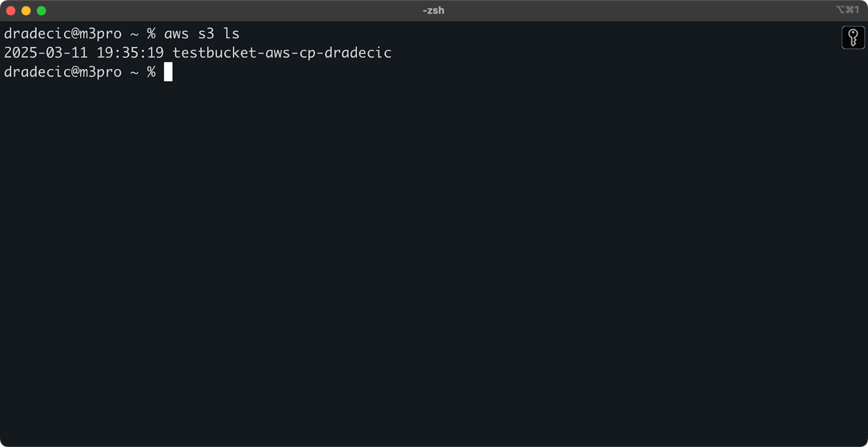The height and width of the screenshot is (447, 868).
Task: Click dradecic@m3pro on the last prompt line
Action: (63, 72)
